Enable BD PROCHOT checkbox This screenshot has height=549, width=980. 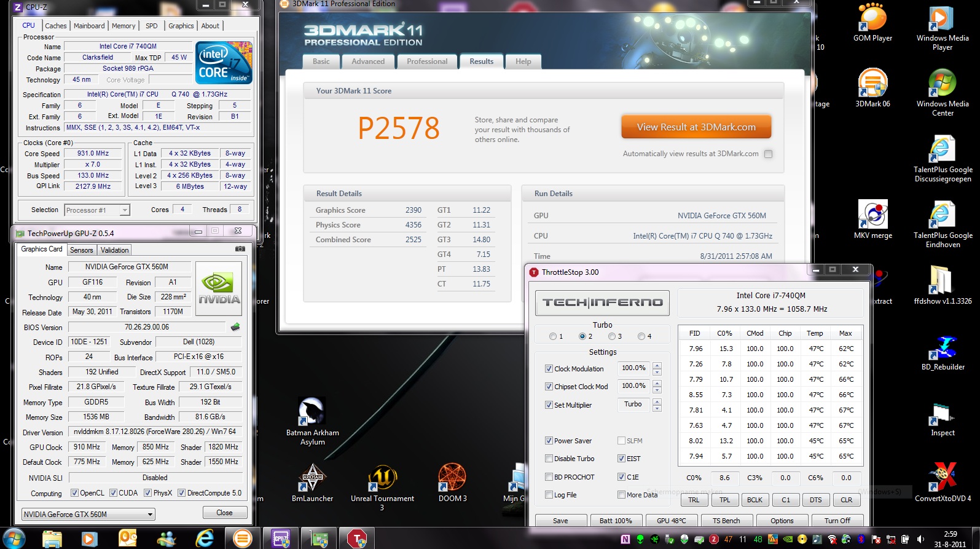[x=549, y=477]
